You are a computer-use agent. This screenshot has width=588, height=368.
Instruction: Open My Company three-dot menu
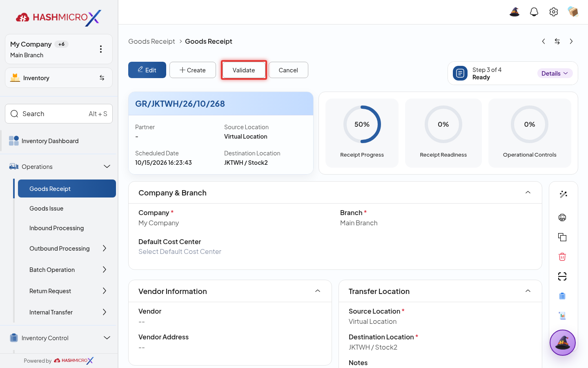click(101, 49)
